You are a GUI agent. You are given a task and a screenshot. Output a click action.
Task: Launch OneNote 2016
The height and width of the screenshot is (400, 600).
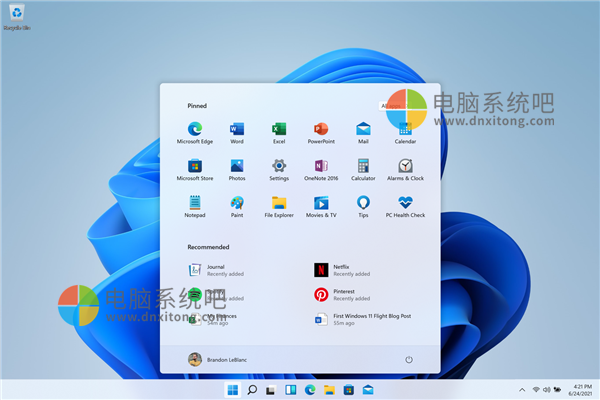tap(321, 169)
